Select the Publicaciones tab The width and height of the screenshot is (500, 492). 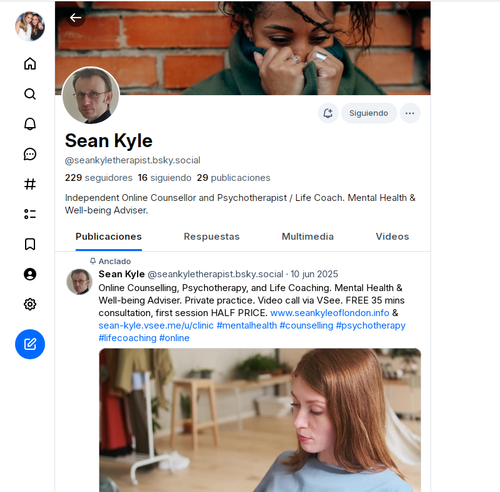tap(109, 237)
